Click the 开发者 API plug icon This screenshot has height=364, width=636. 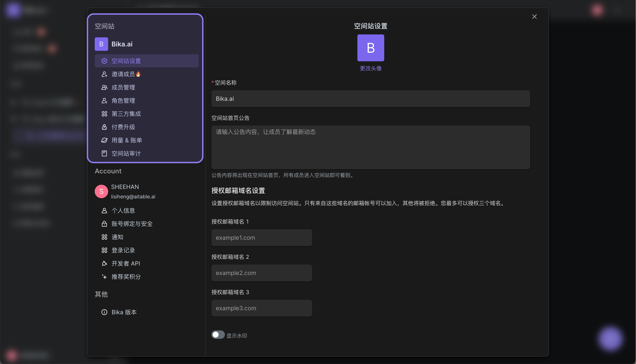point(104,263)
